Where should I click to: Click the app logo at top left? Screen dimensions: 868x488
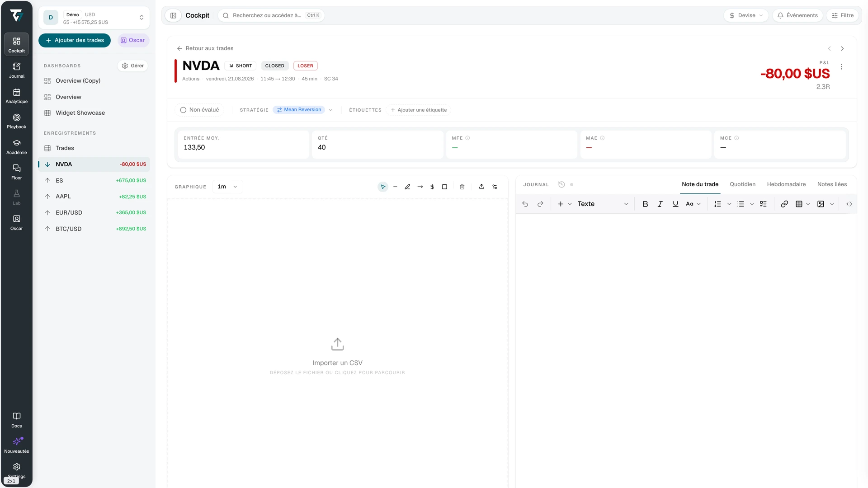pyautogui.click(x=16, y=15)
